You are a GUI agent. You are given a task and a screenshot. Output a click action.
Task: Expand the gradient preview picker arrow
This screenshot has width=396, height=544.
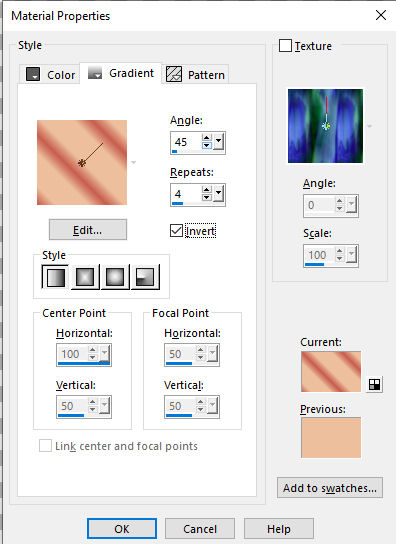133,162
